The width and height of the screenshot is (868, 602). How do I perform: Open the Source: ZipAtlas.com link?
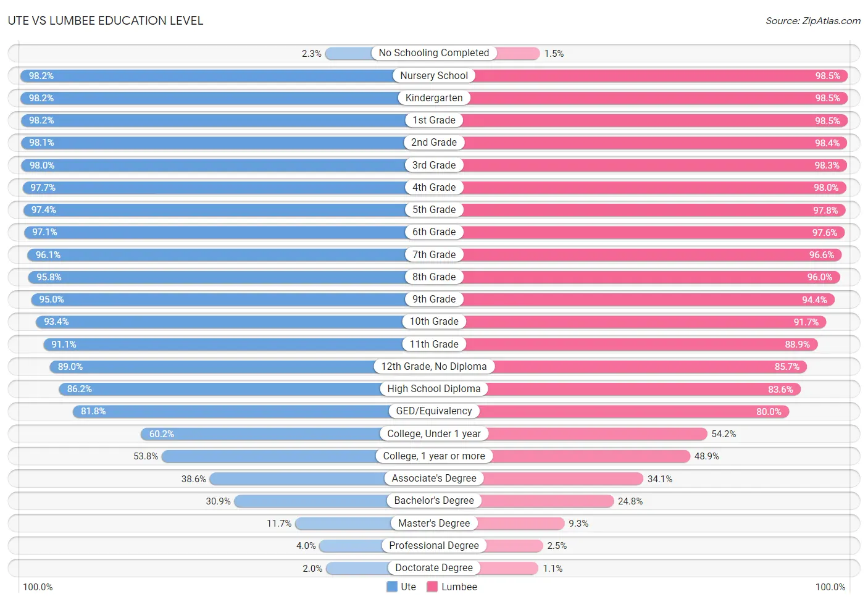coord(813,21)
